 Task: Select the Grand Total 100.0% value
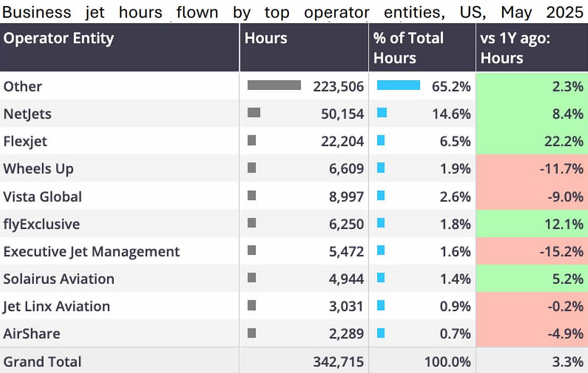point(447,362)
